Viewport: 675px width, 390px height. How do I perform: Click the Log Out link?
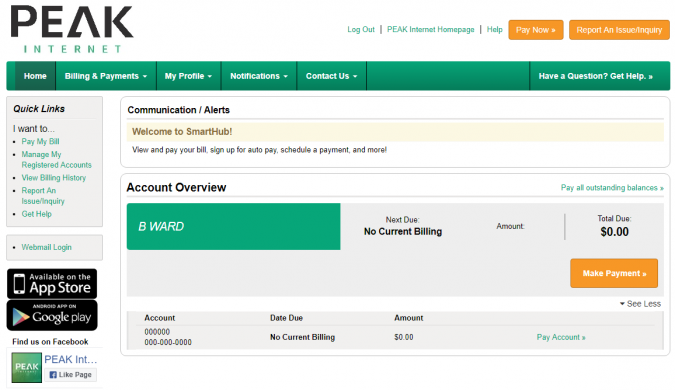click(361, 30)
